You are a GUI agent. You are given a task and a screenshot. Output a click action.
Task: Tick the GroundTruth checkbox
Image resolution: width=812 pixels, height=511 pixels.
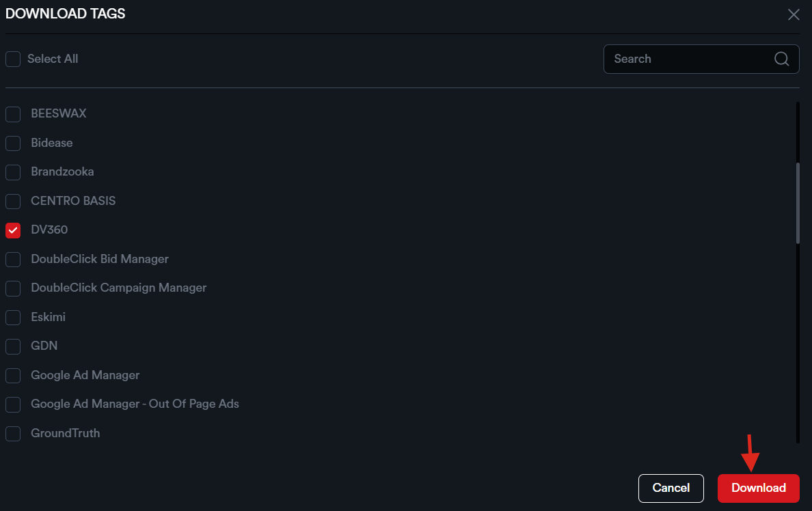(13, 434)
